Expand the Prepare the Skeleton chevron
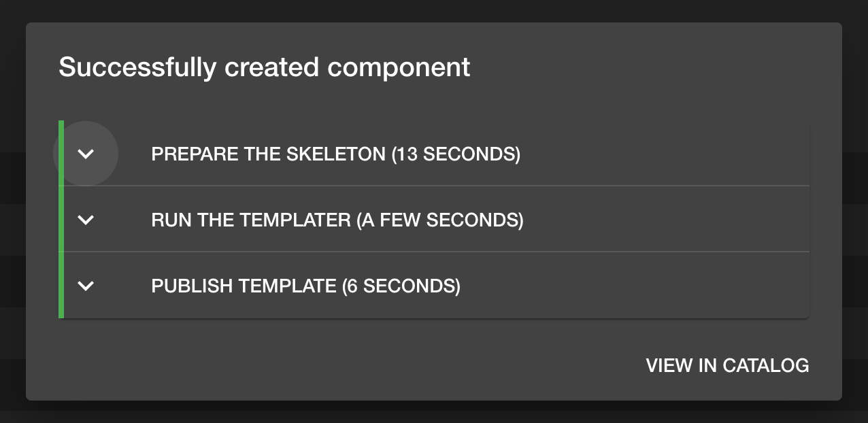The height and width of the screenshot is (423, 868). [x=86, y=154]
